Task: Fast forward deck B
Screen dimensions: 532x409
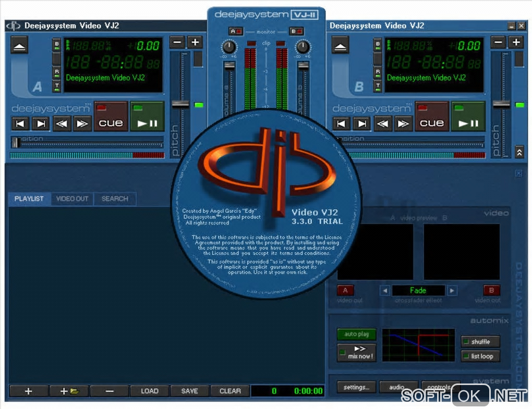Action: (x=403, y=123)
